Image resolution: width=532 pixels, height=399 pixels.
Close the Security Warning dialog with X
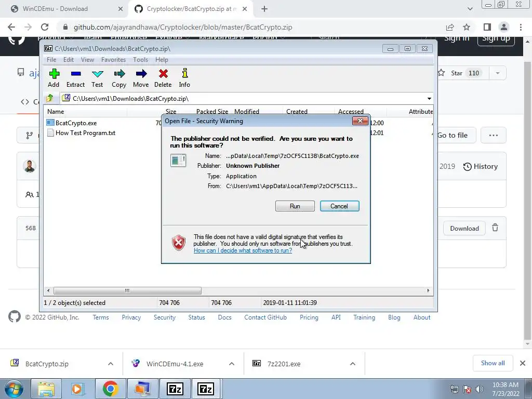pyautogui.click(x=360, y=121)
